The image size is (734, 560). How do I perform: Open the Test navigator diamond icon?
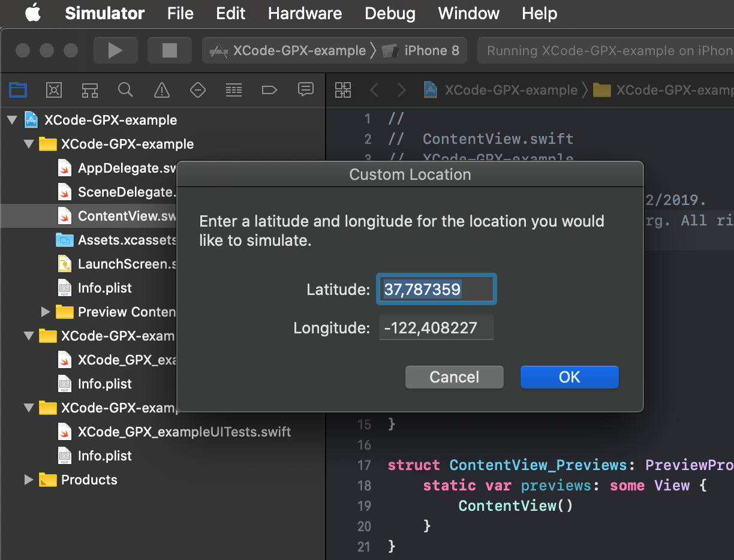[x=197, y=90]
